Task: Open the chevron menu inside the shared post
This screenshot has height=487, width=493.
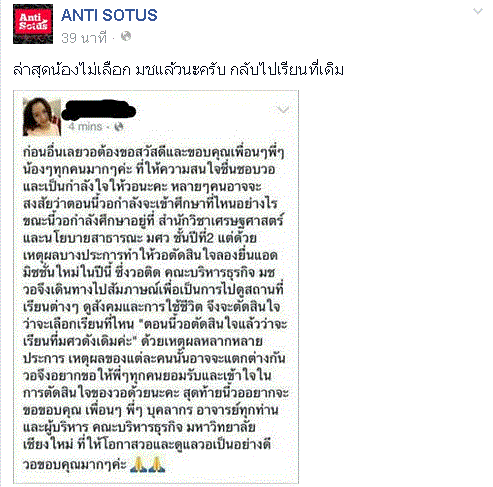Action: click(x=283, y=110)
